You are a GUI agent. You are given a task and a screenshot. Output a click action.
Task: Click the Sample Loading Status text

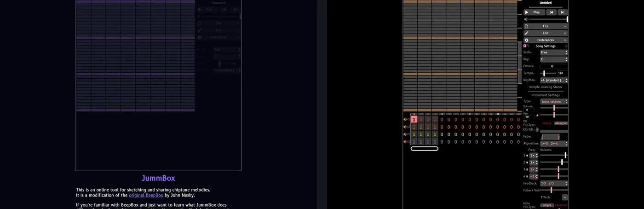point(546,87)
